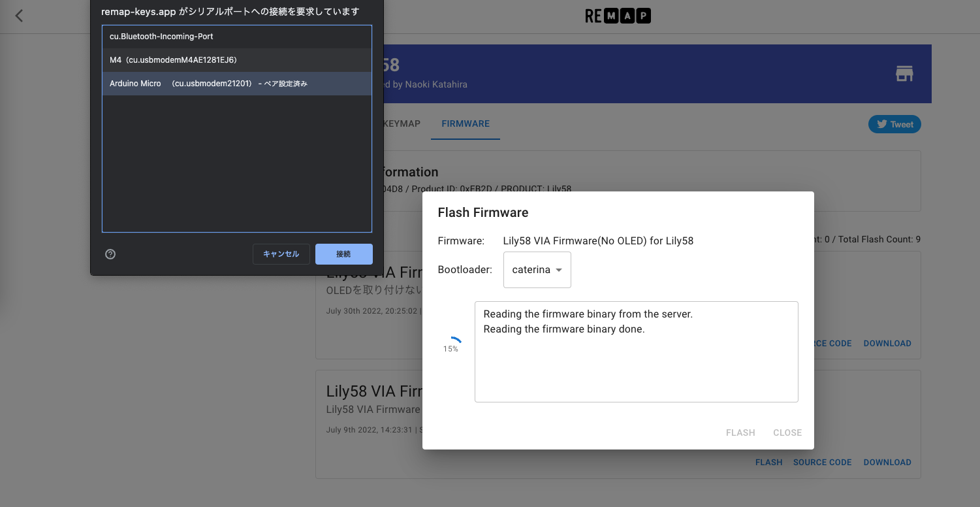Image resolution: width=980 pixels, height=507 pixels.
Task: Click FLASH in the Flash Firmware dialog
Action: point(740,433)
